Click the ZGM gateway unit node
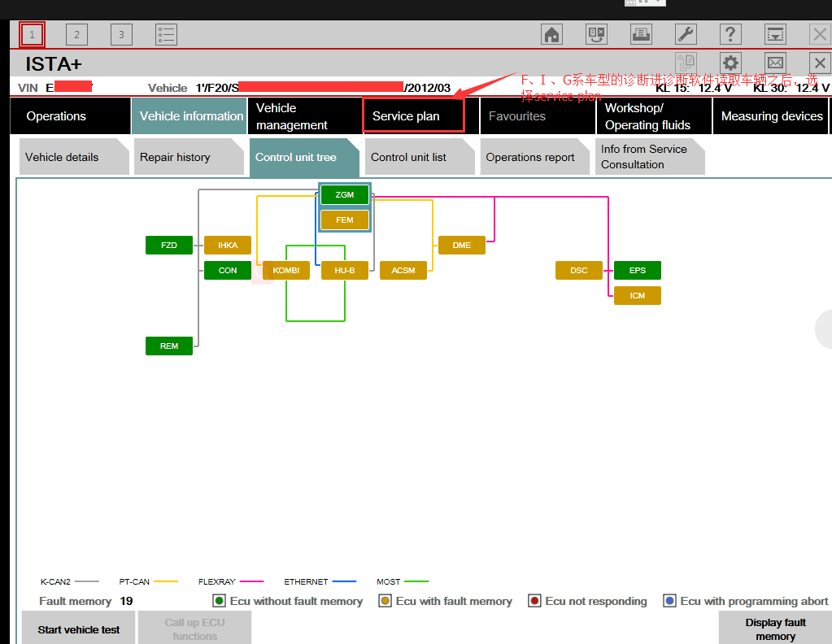 pyautogui.click(x=345, y=194)
